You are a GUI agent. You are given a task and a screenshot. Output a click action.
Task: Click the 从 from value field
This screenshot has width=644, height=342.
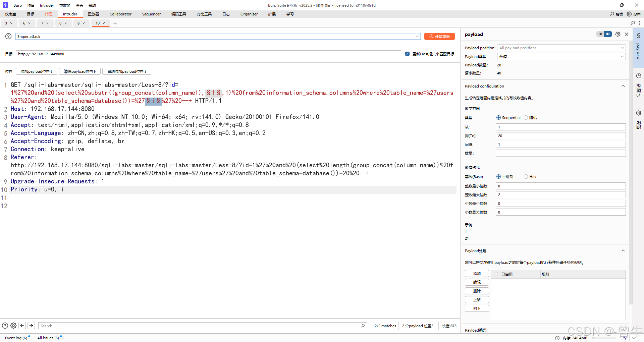point(561,127)
